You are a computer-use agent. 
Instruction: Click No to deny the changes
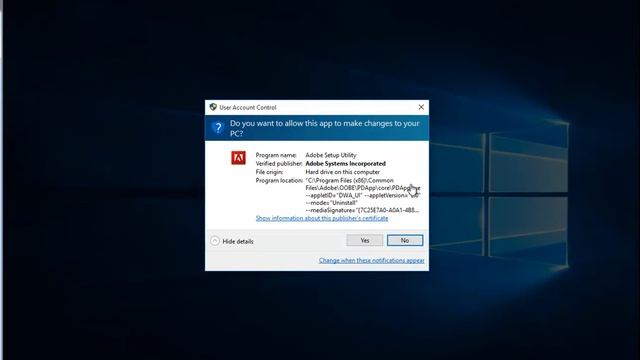point(404,240)
